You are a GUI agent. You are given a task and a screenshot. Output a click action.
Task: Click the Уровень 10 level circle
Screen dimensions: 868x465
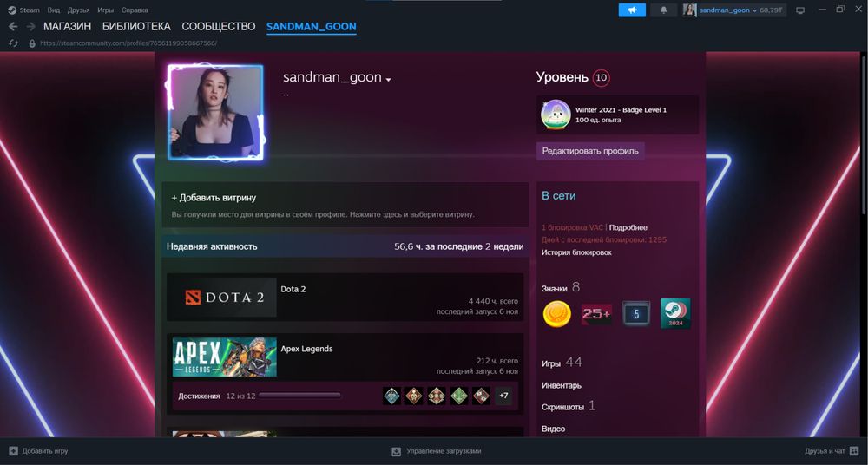(601, 77)
